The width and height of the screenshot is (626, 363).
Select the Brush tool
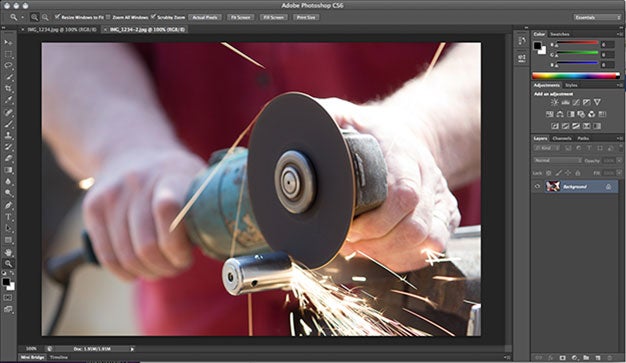[8, 124]
